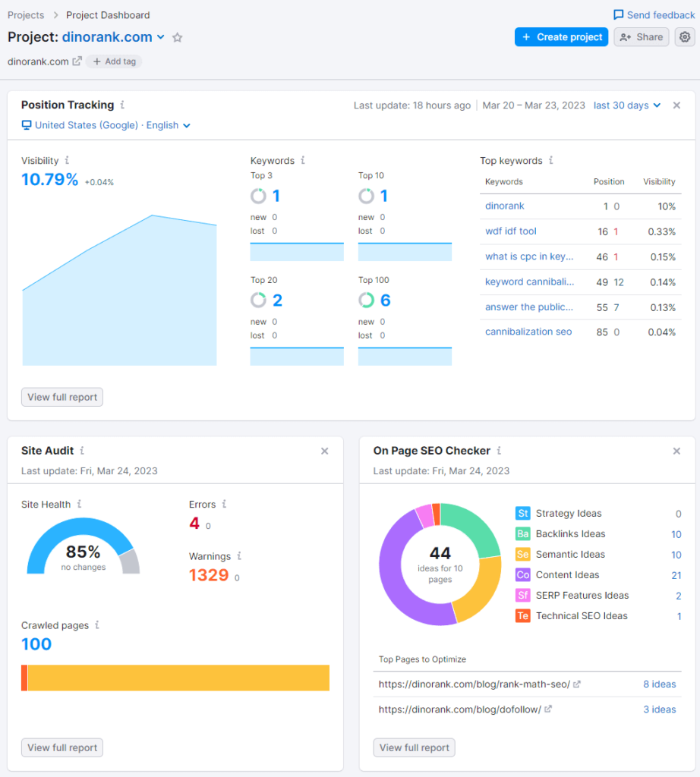Click the Site Health 85% gauge
The image size is (700, 777).
84,546
